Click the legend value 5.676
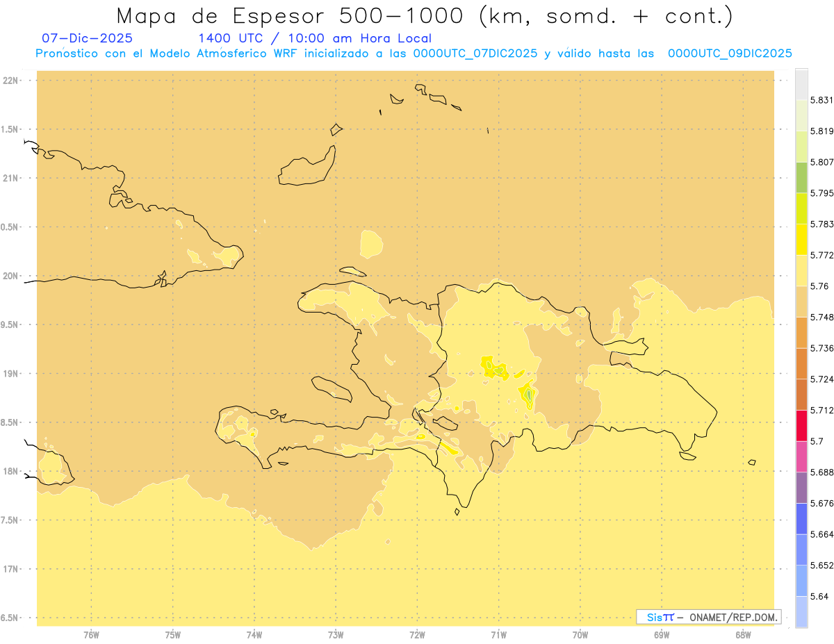This screenshot has height=644, width=834. point(822,504)
